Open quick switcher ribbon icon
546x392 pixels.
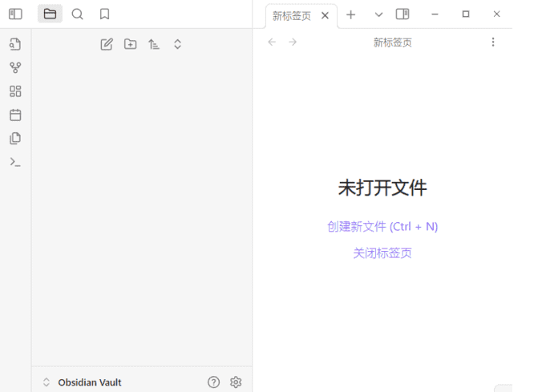click(15, 44)
